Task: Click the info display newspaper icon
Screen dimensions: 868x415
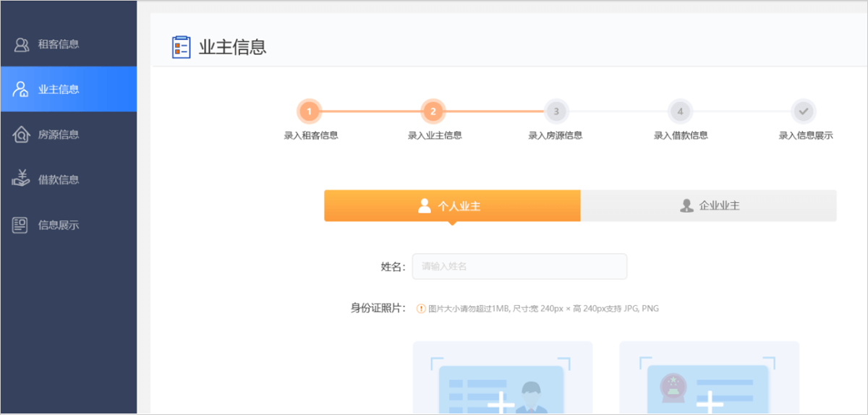Action: coord(21,225)
